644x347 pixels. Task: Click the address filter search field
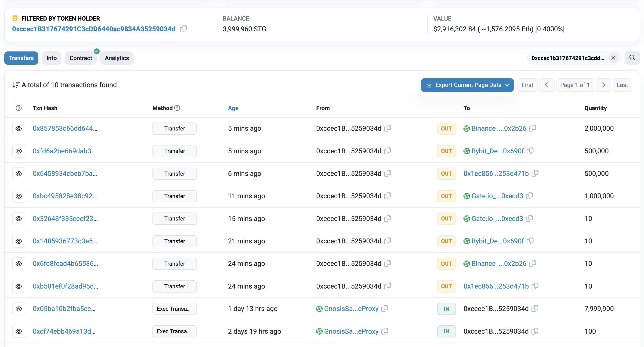(568, 58)
